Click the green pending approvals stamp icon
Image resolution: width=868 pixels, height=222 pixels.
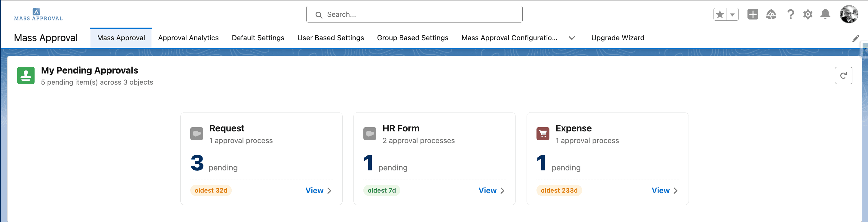(26, 75)
